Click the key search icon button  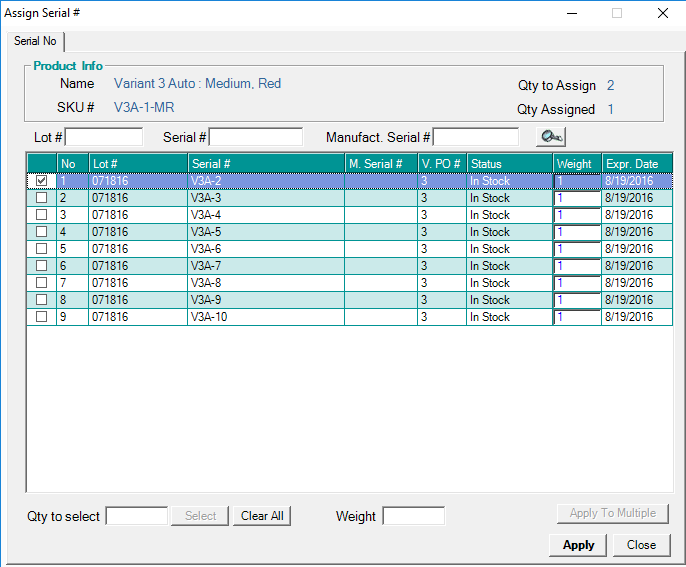point(551,137)
